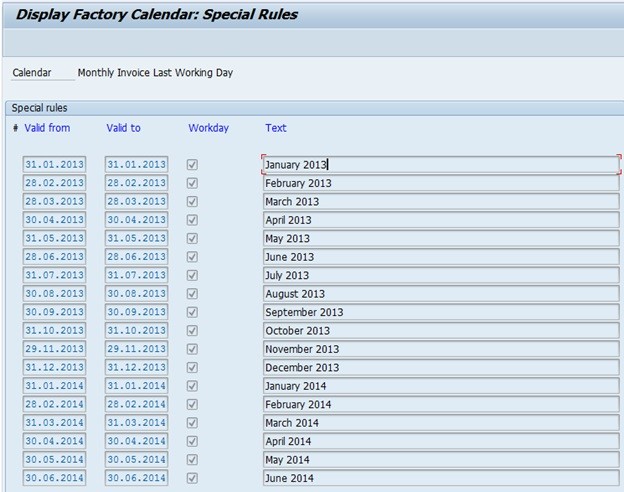This screenshot has height=492, width=624.
Task: Click the April 2013 text field
Action: 441,220
